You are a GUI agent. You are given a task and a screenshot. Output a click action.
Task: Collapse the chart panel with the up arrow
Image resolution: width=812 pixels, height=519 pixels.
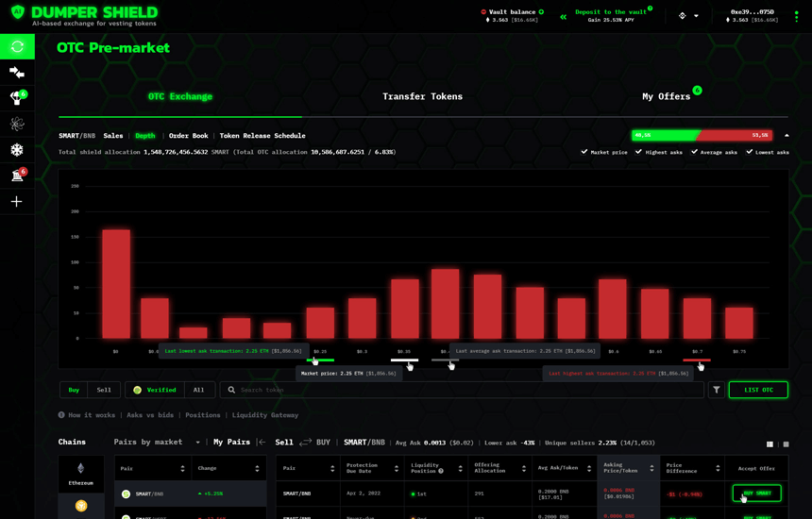click(x=787, y=135)
